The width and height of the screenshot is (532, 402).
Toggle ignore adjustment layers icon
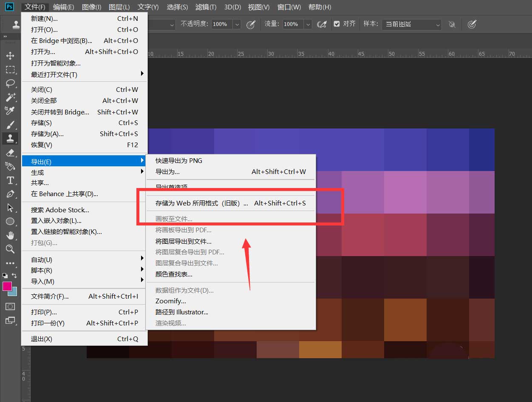[x=452, y=24]
